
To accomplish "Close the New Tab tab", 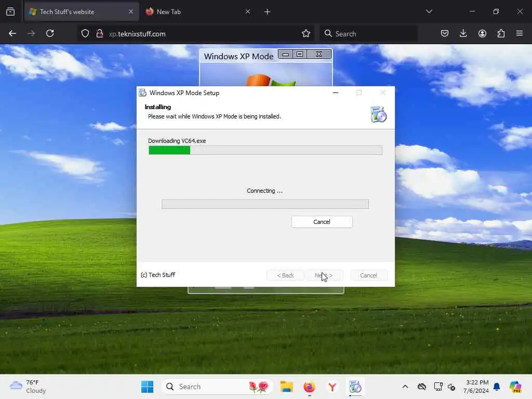I will [248, 12].
